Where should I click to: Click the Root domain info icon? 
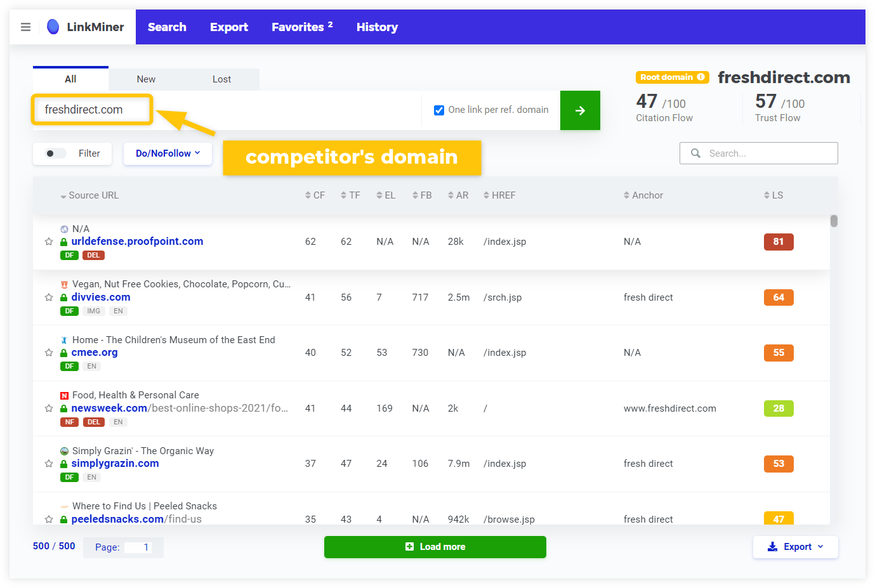click(x=701, y=77)
